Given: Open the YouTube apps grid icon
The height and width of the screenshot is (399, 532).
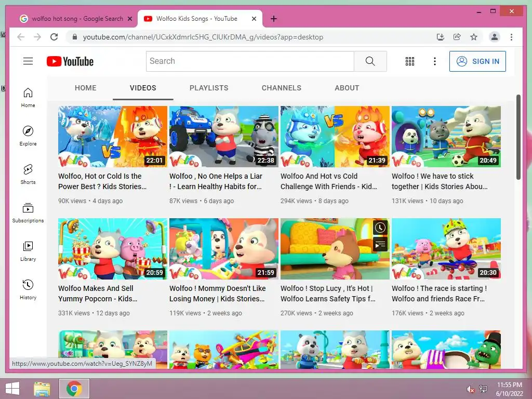Looking at the screenshot, I should [x=410, y=61].
